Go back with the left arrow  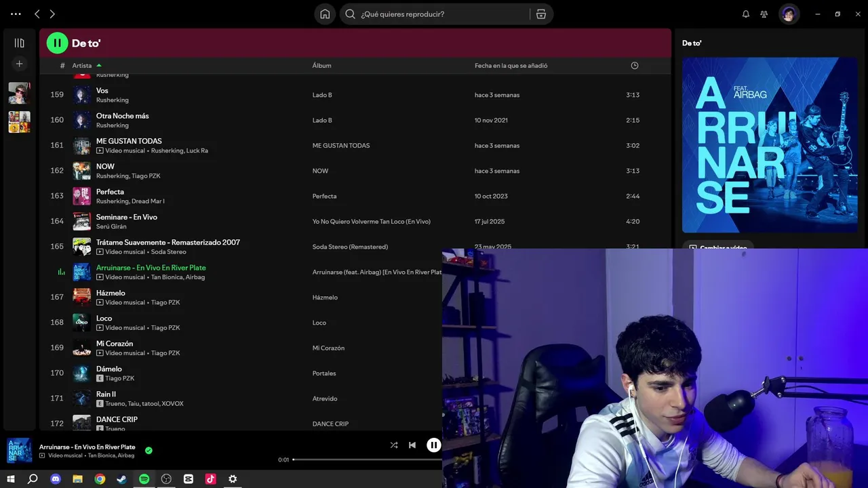coord(37,14)
